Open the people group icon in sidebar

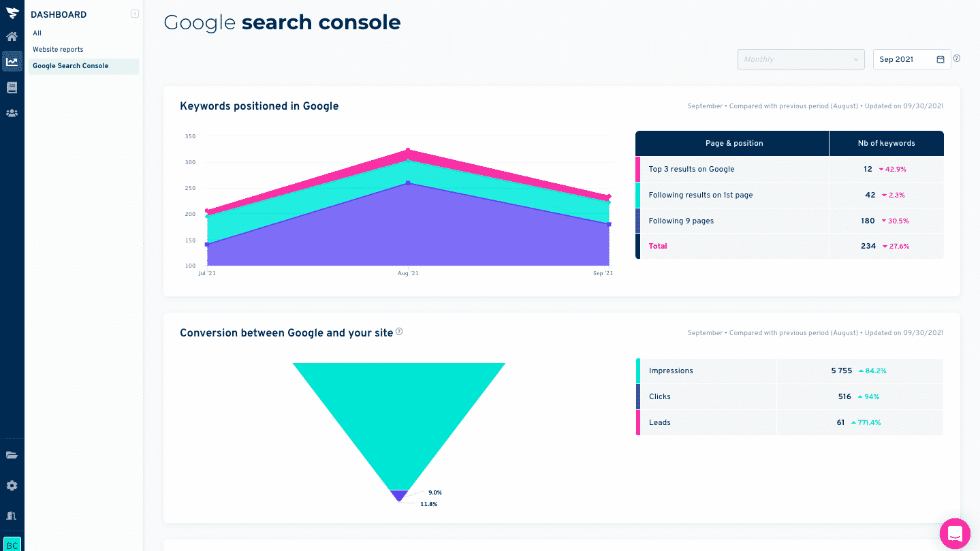pyautogui.click(x=12, y=113)
